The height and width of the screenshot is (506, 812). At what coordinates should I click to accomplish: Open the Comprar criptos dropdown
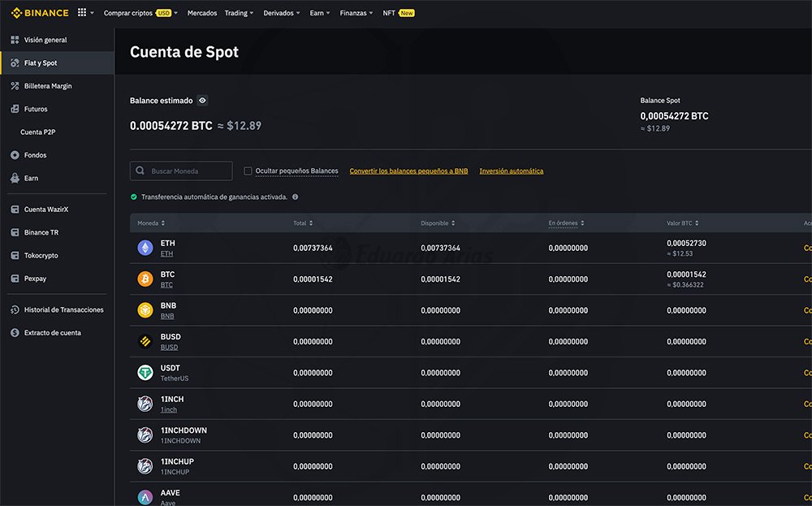click(140, 13)
